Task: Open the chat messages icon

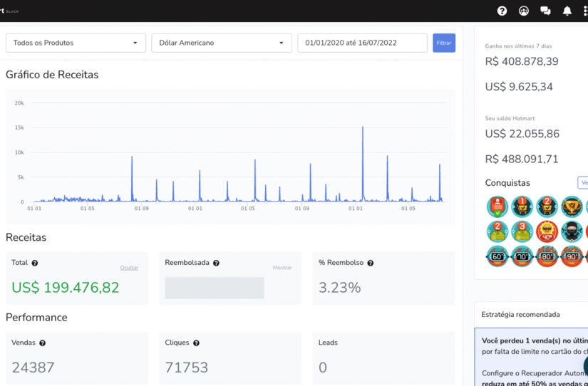Action: (x=545, y=11)
